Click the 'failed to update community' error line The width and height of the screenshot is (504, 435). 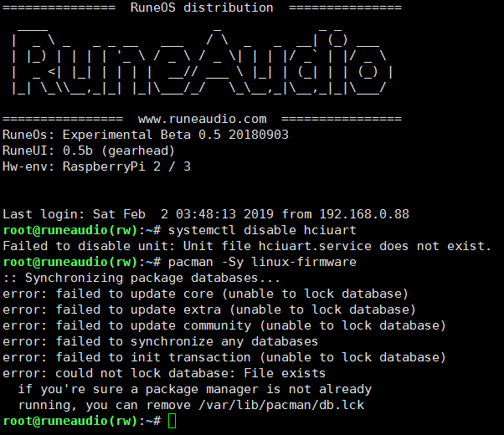[224, 325]
